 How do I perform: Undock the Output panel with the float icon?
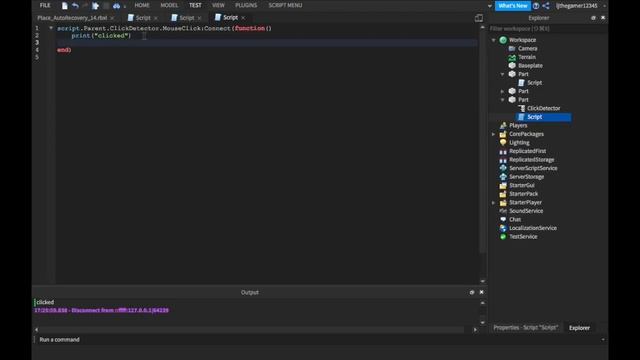pos(472,292)
